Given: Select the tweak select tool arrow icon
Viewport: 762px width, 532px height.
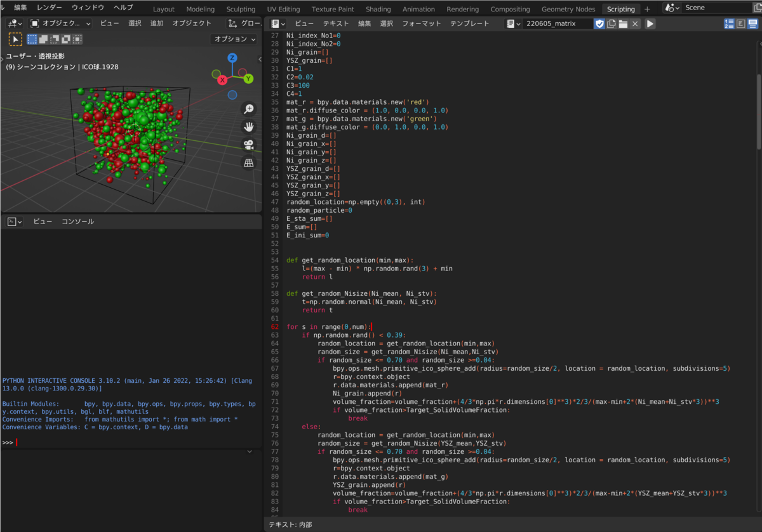Looking at the screenshot, I should click(x=15, y=39).
